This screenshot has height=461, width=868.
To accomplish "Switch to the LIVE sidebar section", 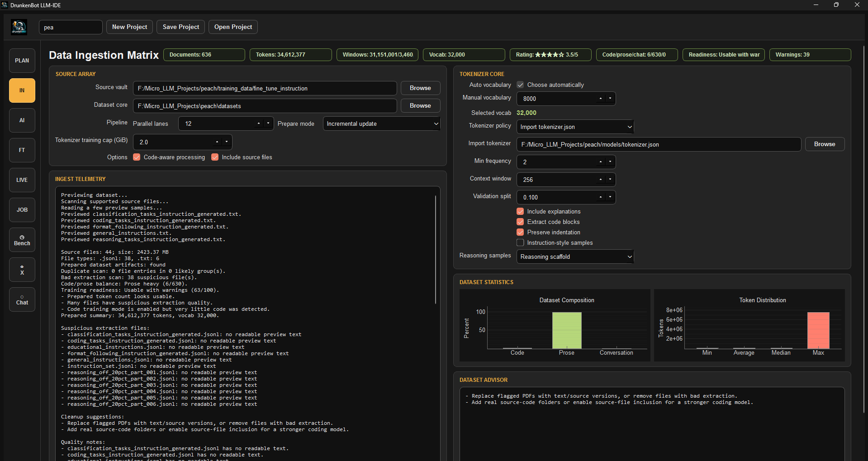I will pyautogui.click(x=22, y=180).
